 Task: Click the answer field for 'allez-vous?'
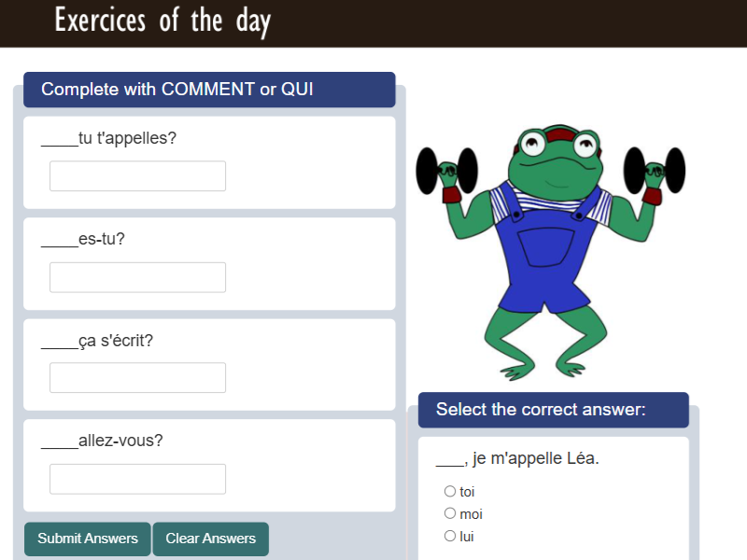point(137,479)
